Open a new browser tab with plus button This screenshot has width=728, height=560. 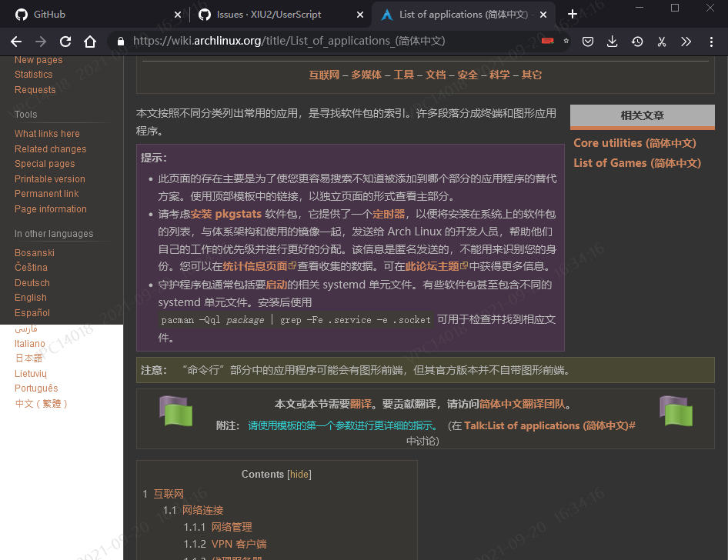point(573,13)
